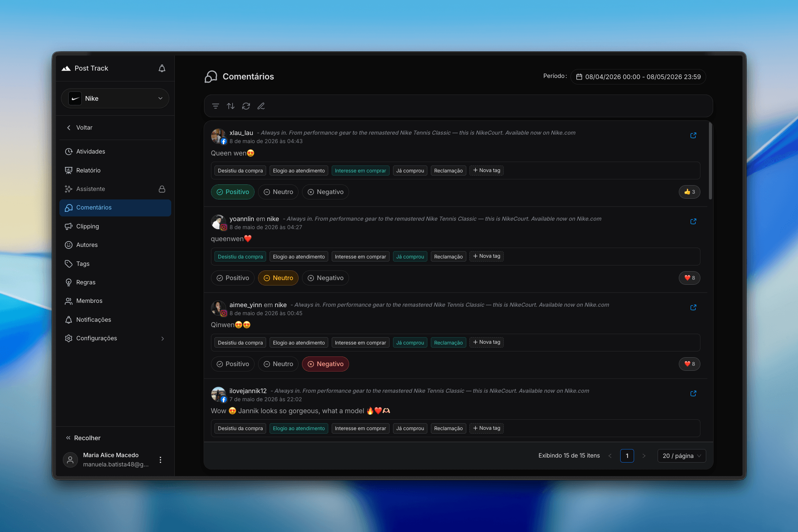Click the user avatar icon at sidebar bottom
Image resolution: width=798 pixels, height=532 pixels.
tap(70, 460)
